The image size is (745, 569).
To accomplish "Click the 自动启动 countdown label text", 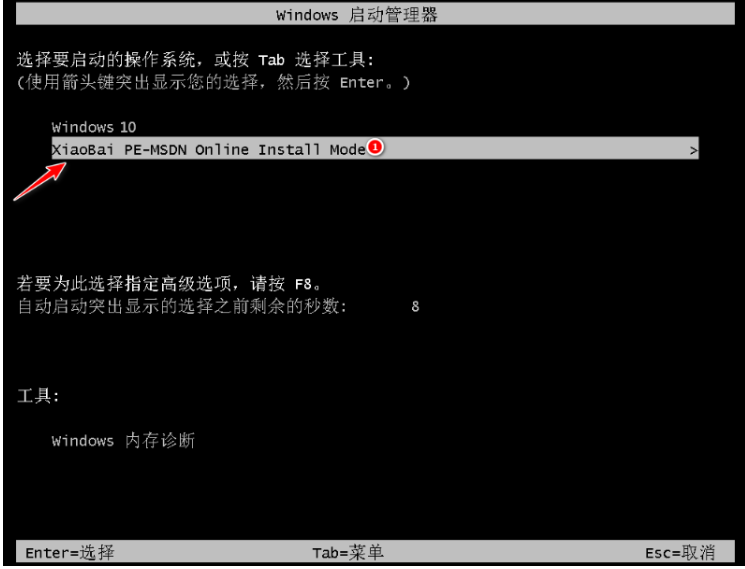I will 182,306.
